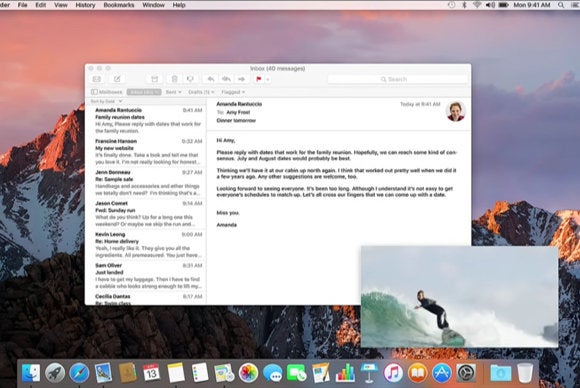This screenshot has height=388, width=580.
Task: Open Launchpad from the Dock
Action: pyautogui.click(x=55, y=372)
